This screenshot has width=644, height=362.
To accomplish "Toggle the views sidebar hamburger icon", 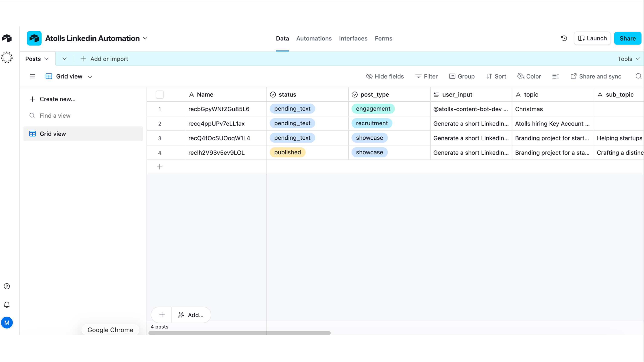I will pyautogui.click(x=33, y=76).
